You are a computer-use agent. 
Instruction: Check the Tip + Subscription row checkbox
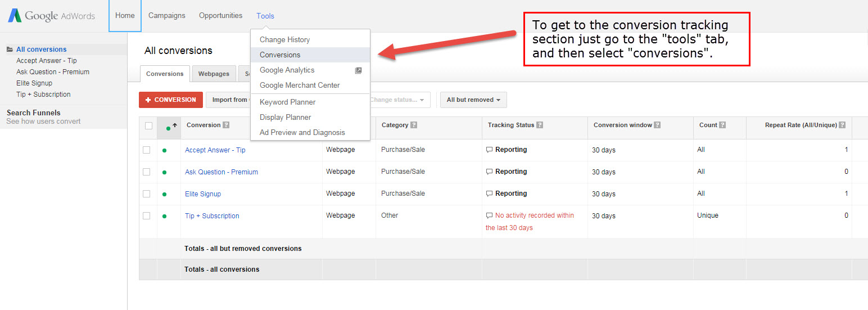146,216
